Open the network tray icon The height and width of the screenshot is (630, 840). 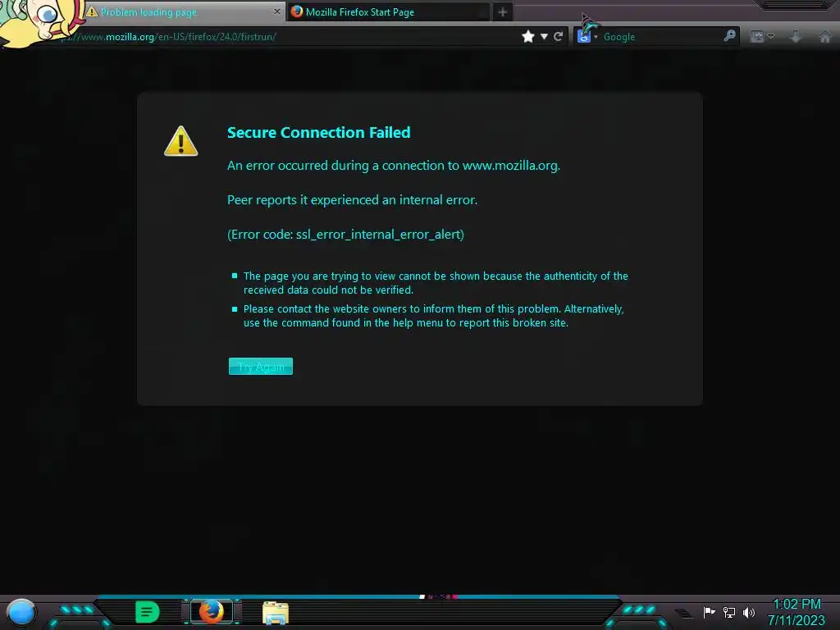729,612
